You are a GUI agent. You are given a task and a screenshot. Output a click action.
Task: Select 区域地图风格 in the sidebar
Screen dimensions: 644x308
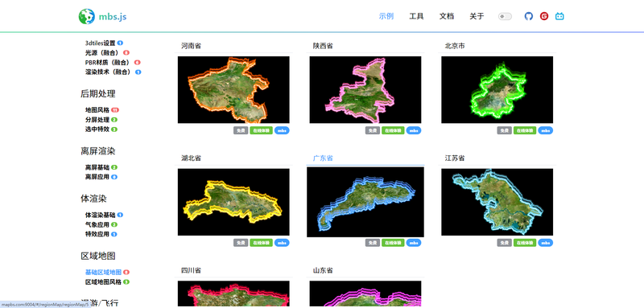point(104,282)
